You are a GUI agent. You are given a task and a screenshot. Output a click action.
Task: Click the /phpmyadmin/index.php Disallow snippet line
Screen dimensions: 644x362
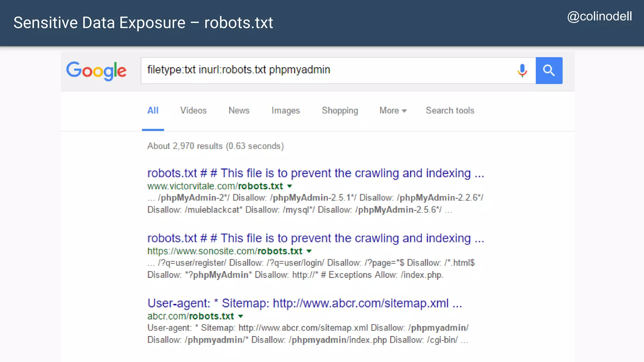[x=308, y=340]
